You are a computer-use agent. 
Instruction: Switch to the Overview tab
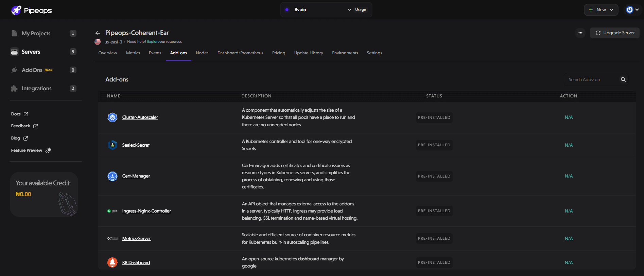tap(108, 53)
